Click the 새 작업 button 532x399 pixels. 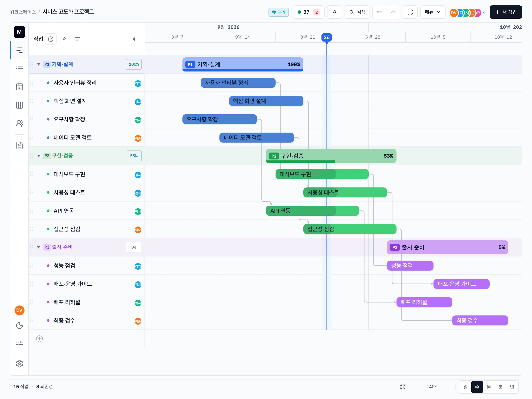pyautogui.click(x=506, y=12)
